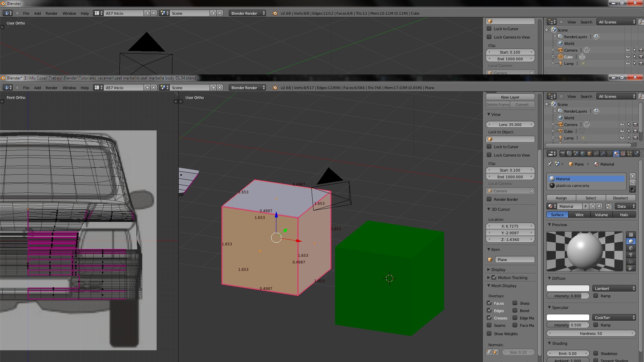Click the pin icon beside Plane breadcrumb
This screenshot has width=644, height=362.
(549, 164)
